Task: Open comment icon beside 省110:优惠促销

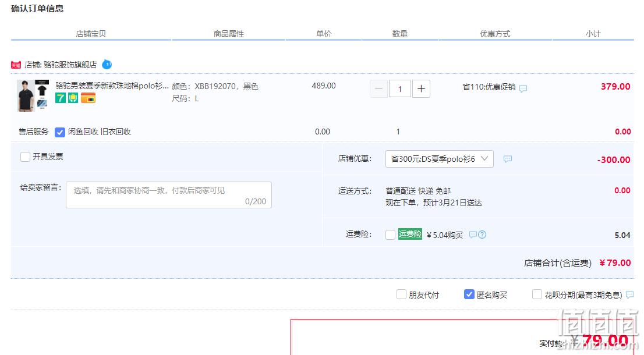Action: [523, 88]
